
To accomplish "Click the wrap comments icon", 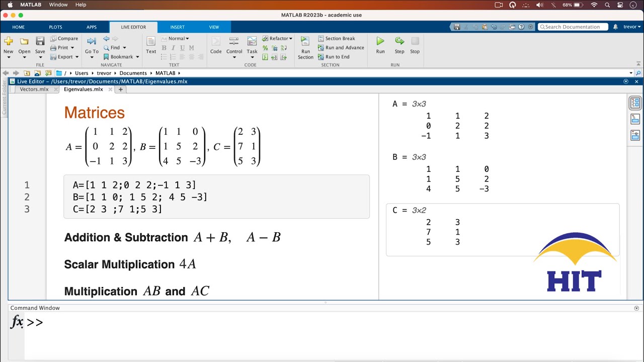I will 283,48.
